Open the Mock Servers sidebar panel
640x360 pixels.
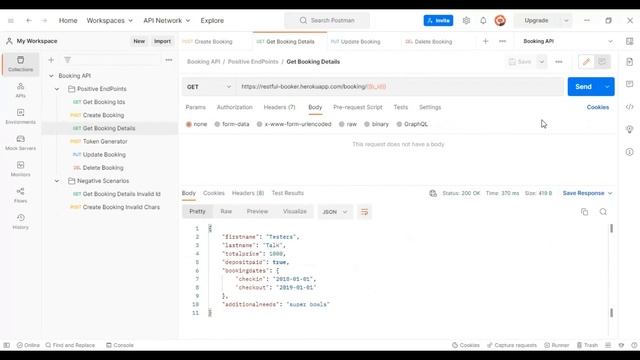20,143
